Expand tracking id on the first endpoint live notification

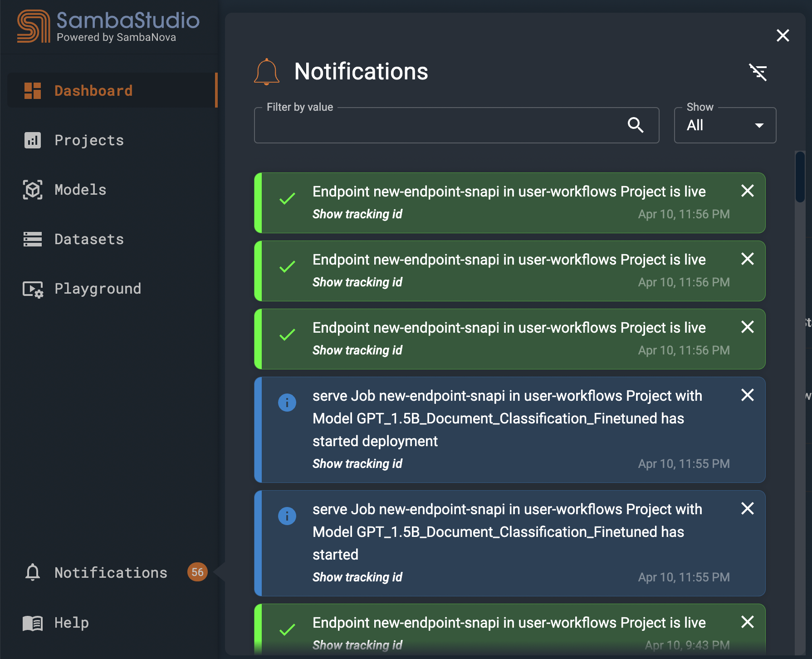357,214
